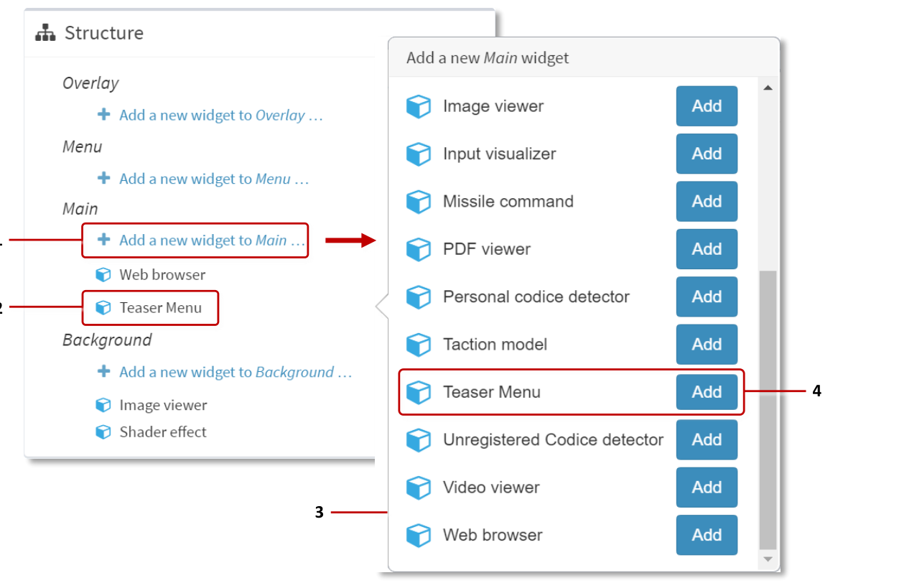The height and width of the screenshot is (588, 922).
Task: Click the Structure panel tree icon
Action: (45, 32)
